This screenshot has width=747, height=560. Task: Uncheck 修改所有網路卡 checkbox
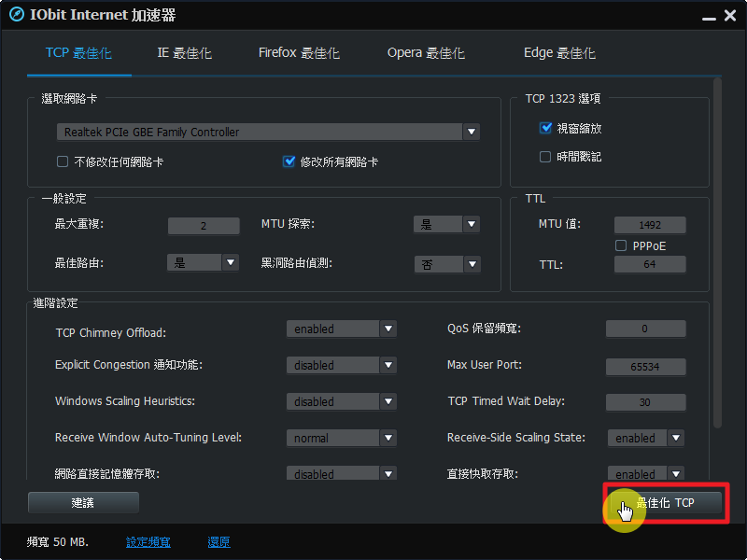289,161
